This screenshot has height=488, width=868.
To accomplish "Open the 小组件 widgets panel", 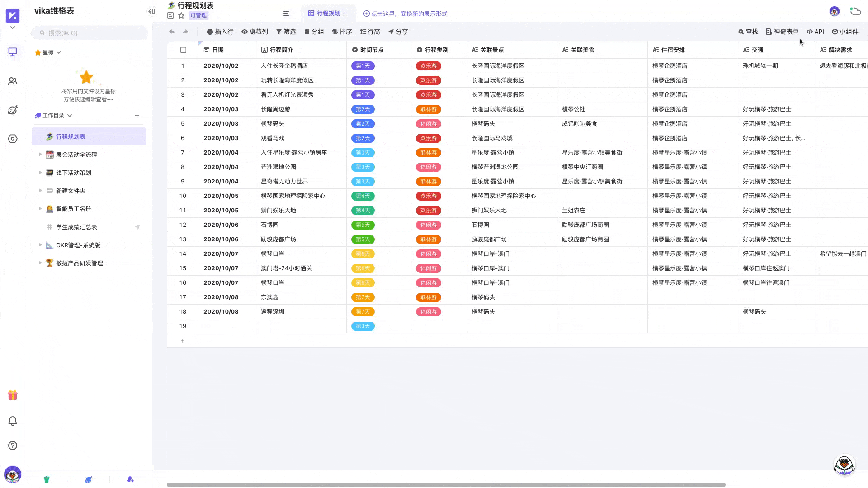I will click(x=845, y=32).
